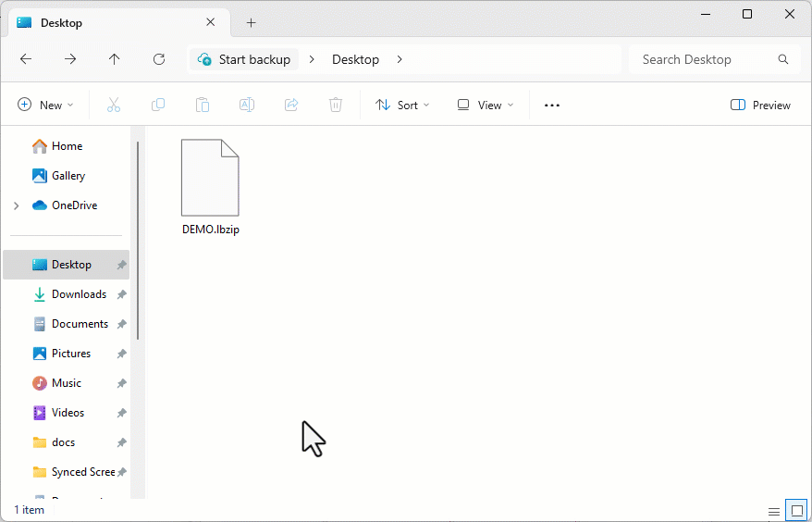Add a new tab

point(251,23)
